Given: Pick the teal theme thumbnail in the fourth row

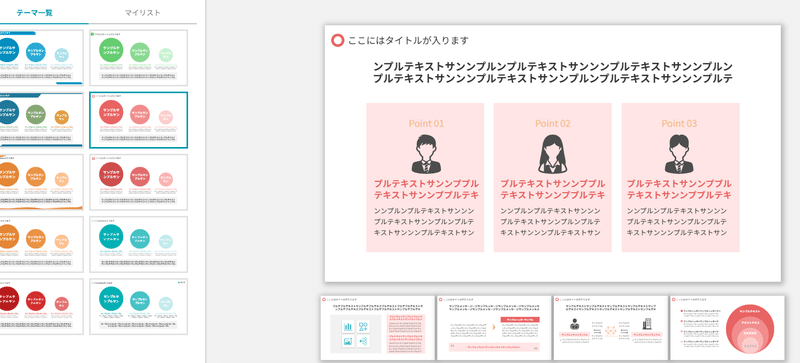Looking at the screenshot, I should 139,245.
